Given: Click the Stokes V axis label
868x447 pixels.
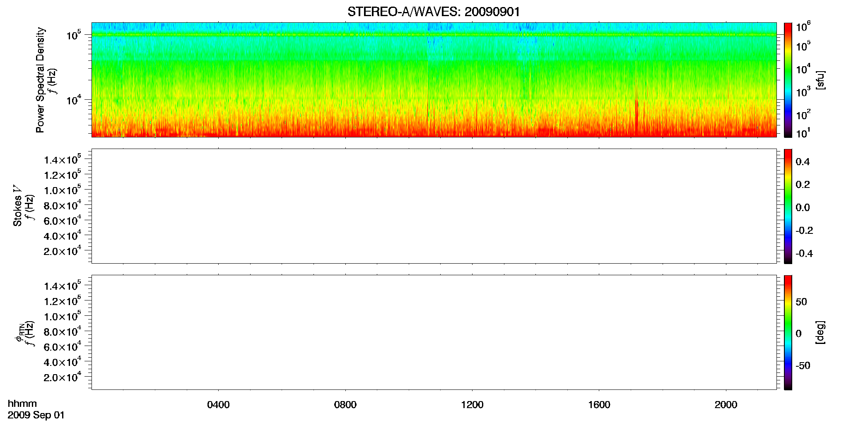Looking at the screenshot, I should 17,206.
